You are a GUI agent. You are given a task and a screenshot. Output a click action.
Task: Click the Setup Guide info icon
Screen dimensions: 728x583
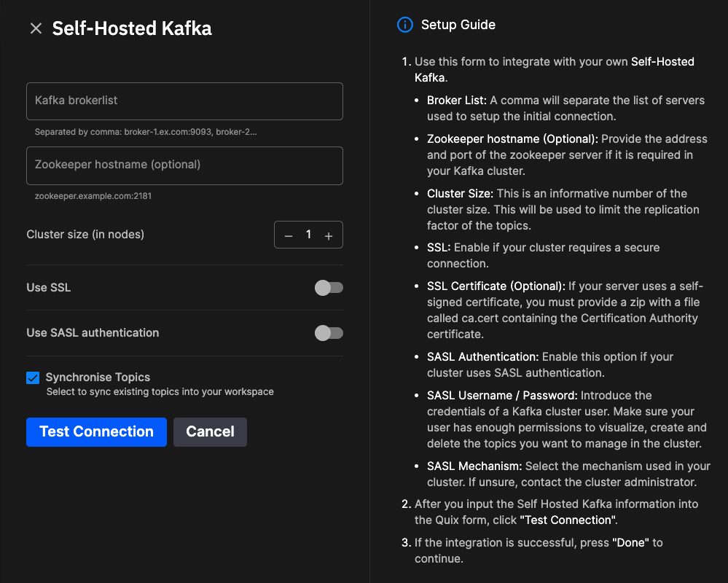[404, 25]
